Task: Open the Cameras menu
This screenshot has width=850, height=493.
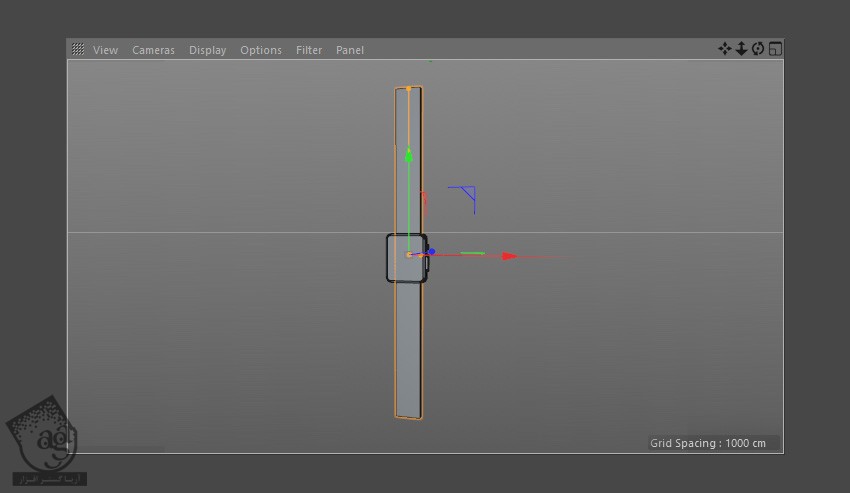Action: click(153, 50)
